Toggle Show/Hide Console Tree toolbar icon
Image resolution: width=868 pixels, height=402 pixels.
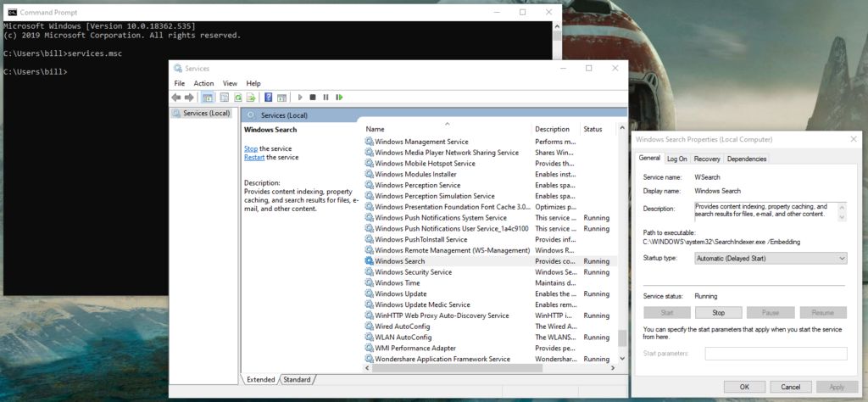tap(208, 98)
